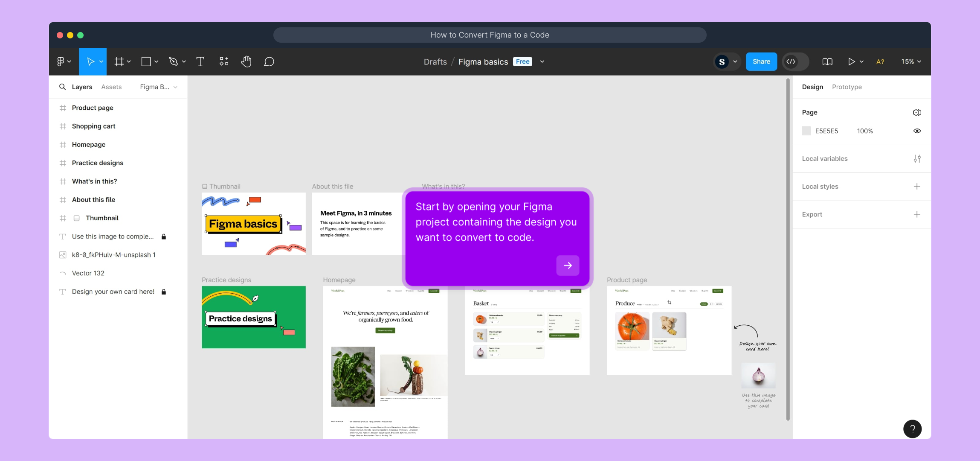The image size is (980, 461).
Task: Click the Present play icon
Action: (851, 61)
